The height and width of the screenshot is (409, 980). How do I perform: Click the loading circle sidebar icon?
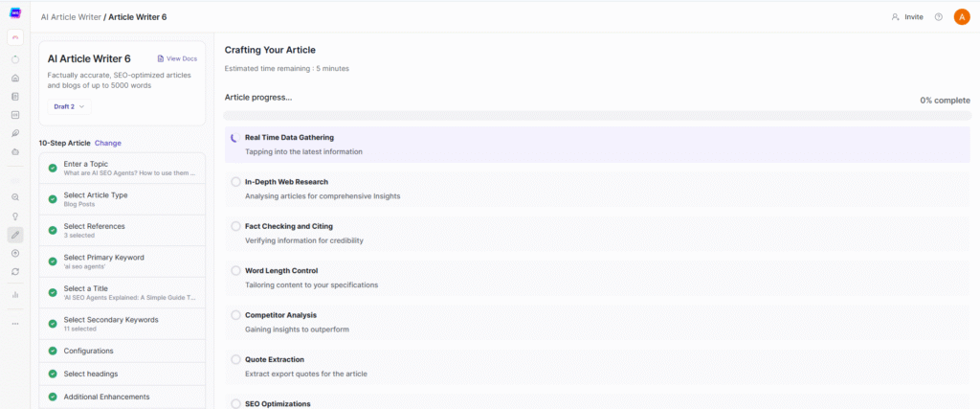click(15, 59)
